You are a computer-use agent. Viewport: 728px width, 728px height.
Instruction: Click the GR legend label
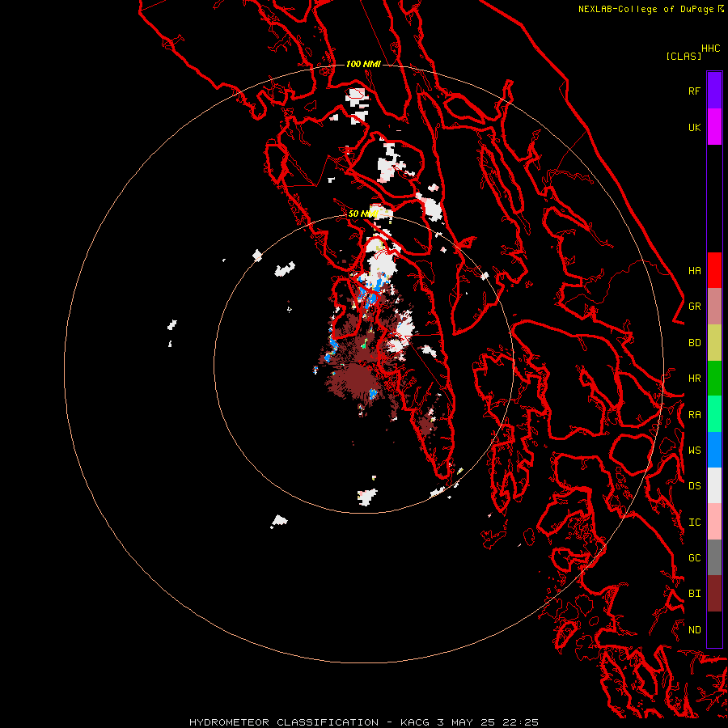694,307
